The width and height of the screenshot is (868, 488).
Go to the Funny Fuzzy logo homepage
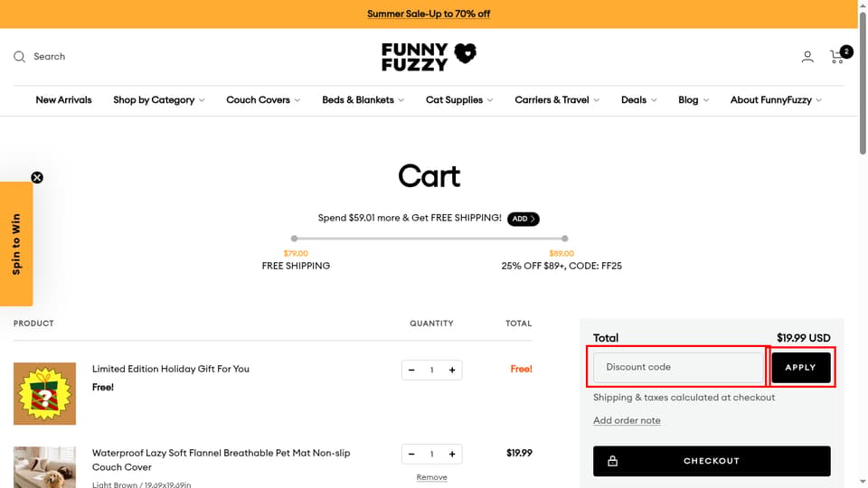click(429, 57)
